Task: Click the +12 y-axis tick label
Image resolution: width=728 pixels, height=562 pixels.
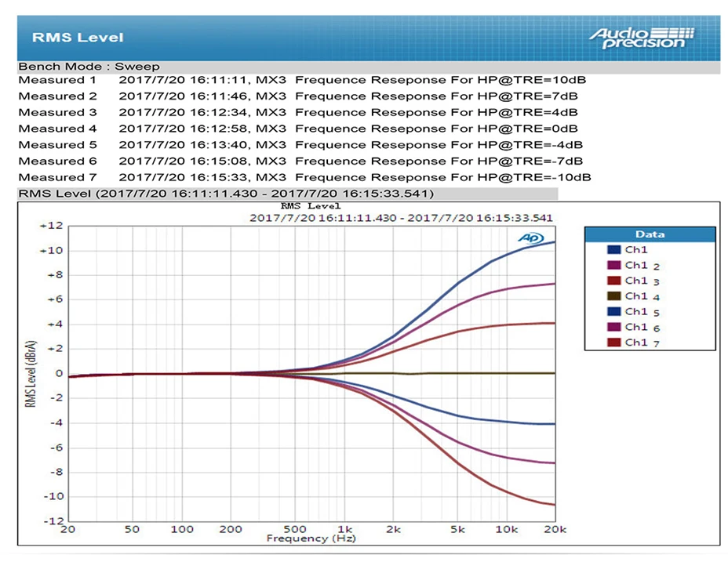Action: click(x=51, y=226)
